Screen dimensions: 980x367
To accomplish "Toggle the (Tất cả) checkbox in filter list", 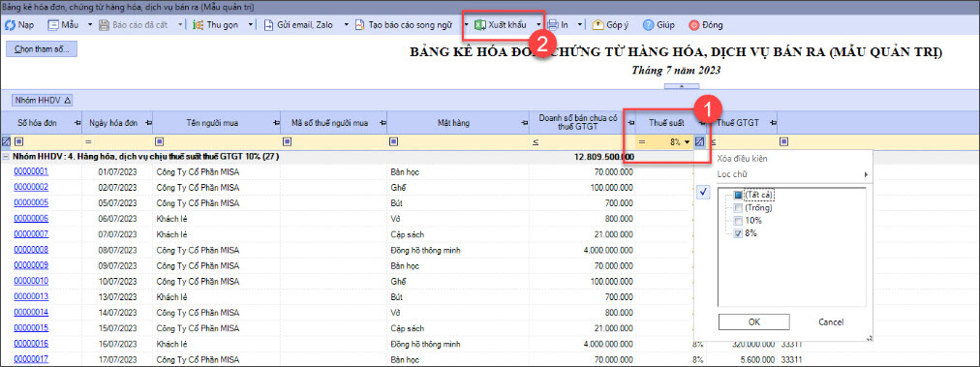I will [x=738, y=195].
